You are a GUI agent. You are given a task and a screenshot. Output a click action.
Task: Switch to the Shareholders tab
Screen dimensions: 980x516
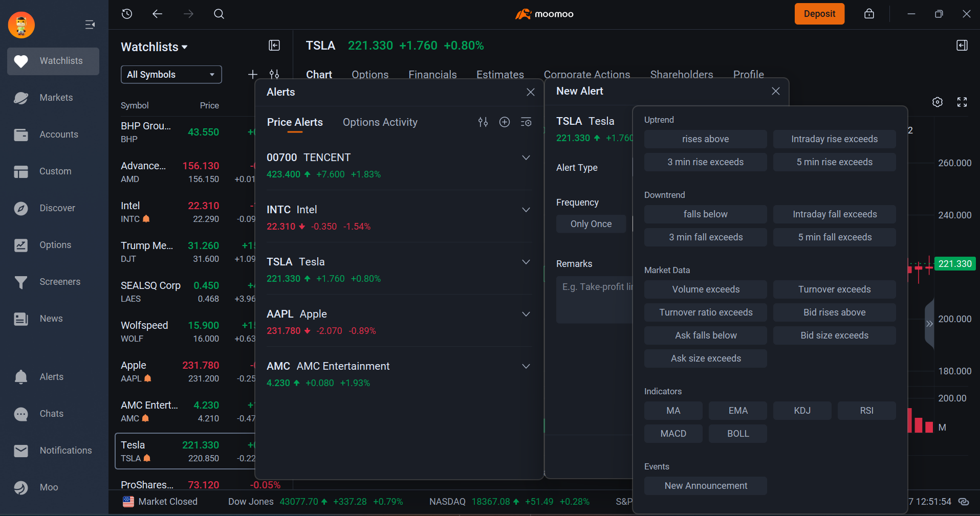(x=682, y=75)
